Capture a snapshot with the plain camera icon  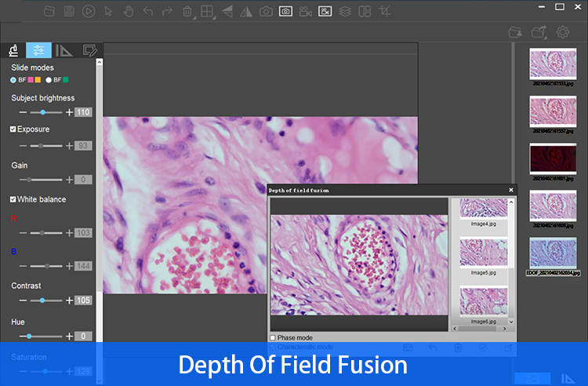pyautogui.click(x=266, y=11)
